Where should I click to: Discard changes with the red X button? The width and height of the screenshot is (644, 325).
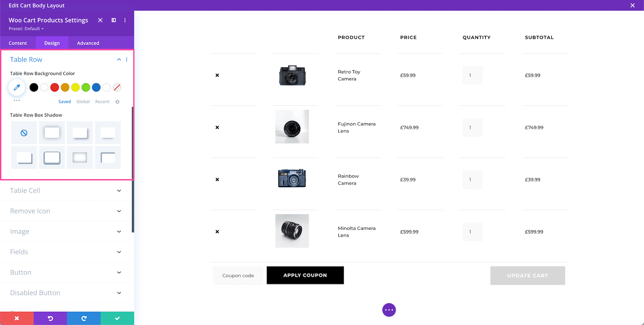pyautogui.click(x=17, y=318)
